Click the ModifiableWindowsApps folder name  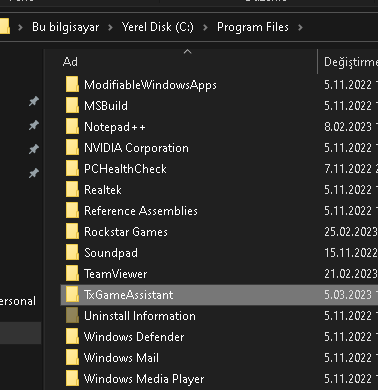[150, 85]
